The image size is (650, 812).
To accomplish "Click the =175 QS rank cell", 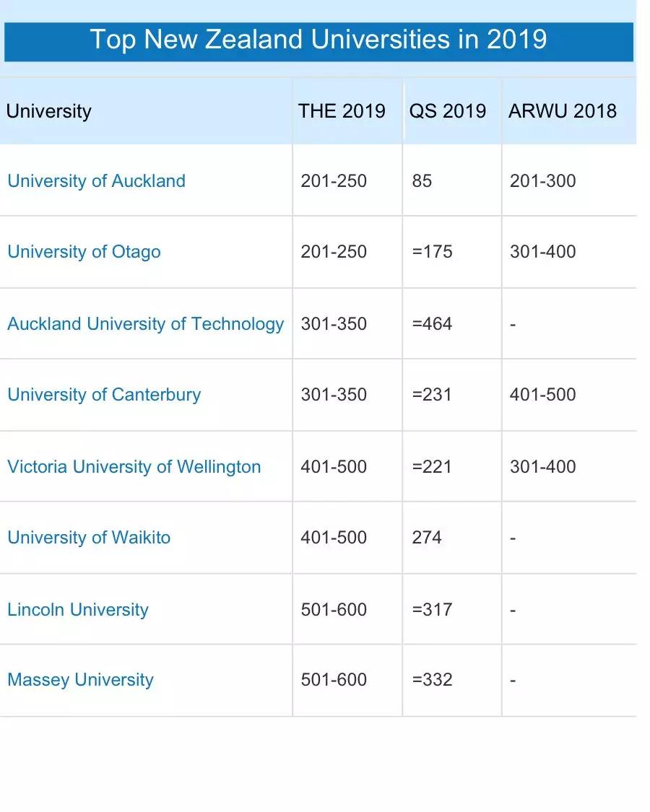I will (x=432, y=252).
